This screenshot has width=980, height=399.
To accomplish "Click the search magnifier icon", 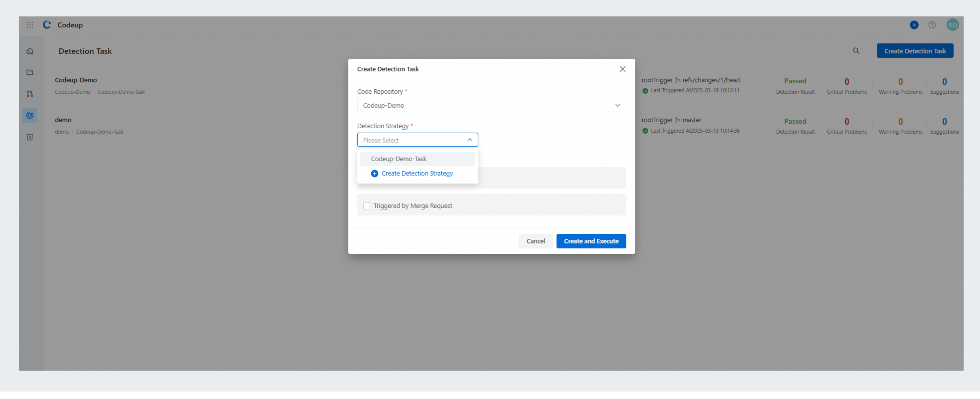I will point(856,51).
